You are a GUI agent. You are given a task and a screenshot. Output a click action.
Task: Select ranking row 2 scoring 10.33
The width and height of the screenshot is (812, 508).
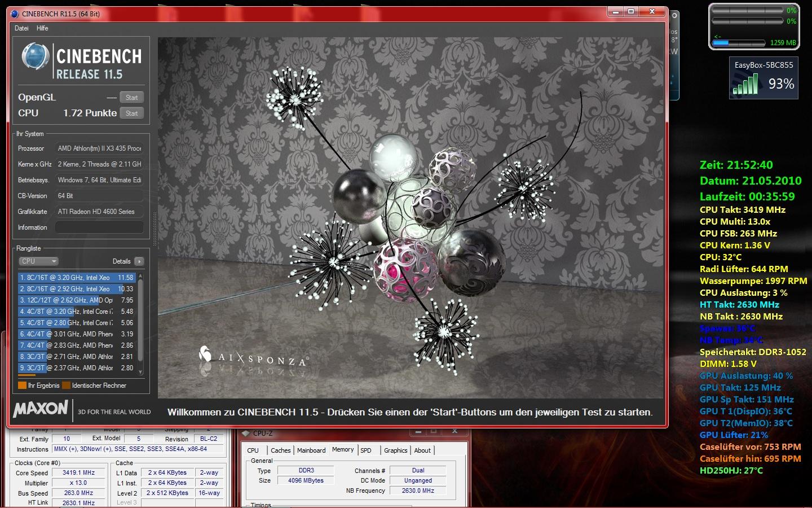point(77,289)
